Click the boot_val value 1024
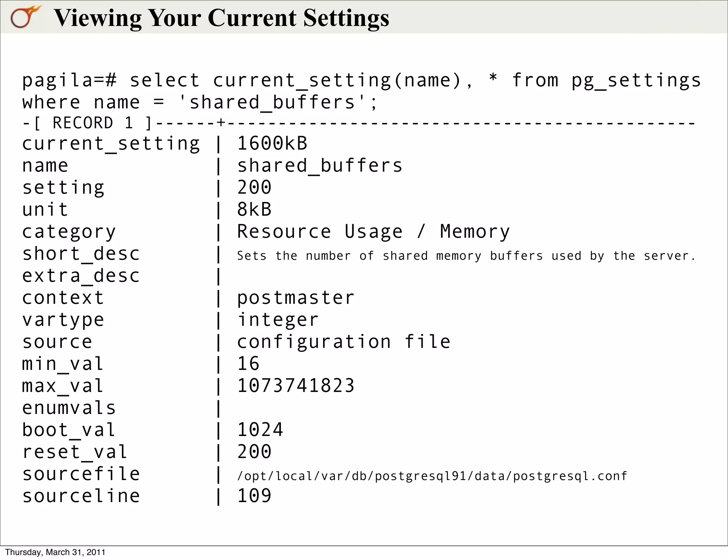This screenshot has width=728, height=560. click(260, 430)
